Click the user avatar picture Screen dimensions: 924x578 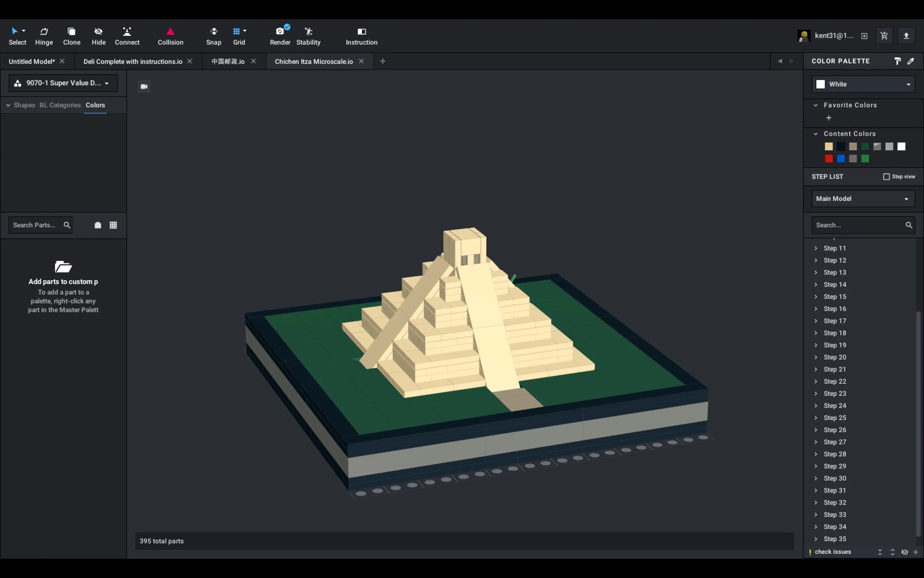804,36
